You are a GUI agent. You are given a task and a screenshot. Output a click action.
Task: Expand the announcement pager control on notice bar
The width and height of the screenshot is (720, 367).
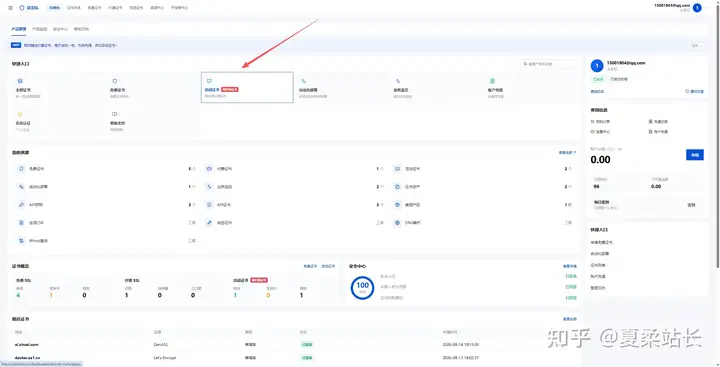tap(695, 45)
